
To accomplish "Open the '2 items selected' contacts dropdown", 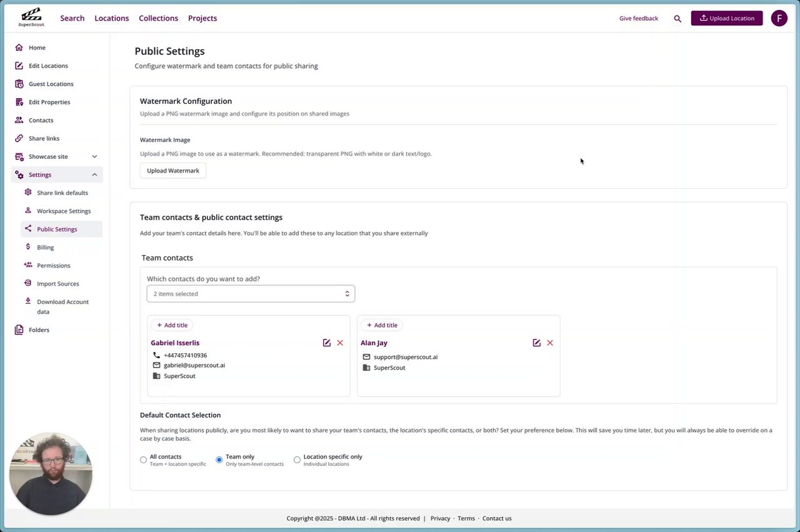I will pos(251,294).
